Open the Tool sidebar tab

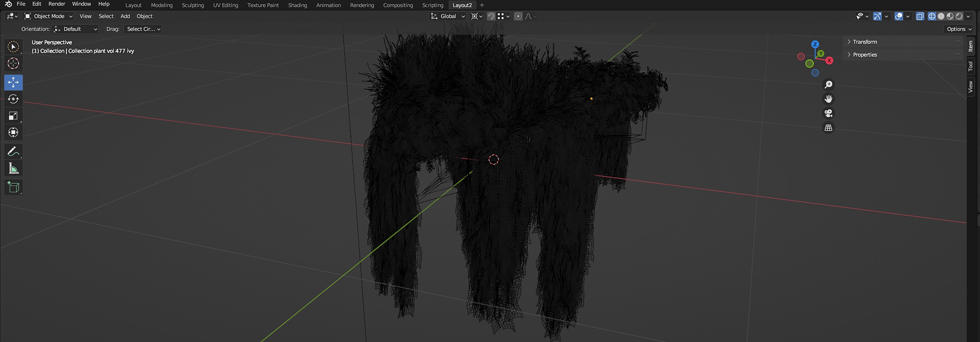pos(971,66)
